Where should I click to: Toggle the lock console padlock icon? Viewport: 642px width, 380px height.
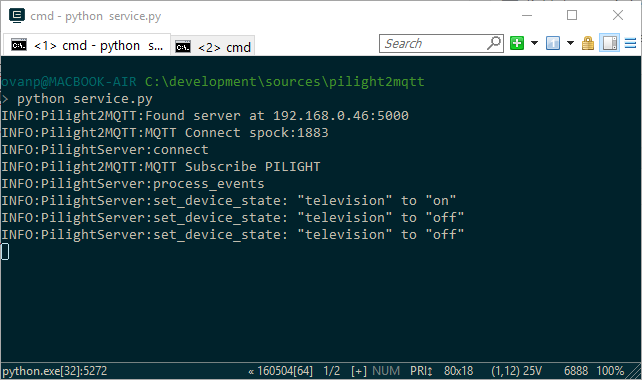pyautogui.click(x=588, y=43)
